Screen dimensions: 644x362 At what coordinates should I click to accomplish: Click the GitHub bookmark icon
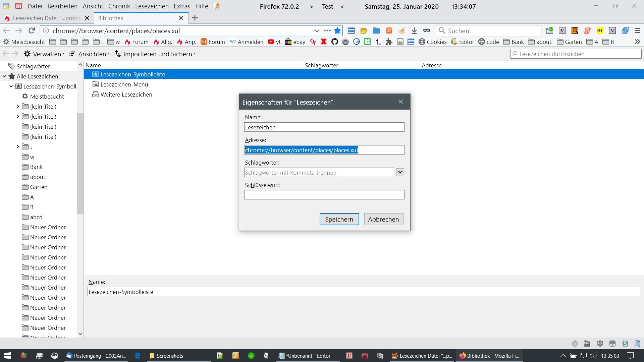[334, 42]
